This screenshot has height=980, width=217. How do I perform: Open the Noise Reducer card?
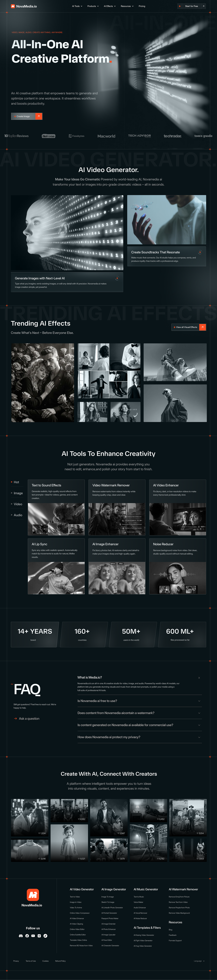pyautogui.click(x=177, y=566)
